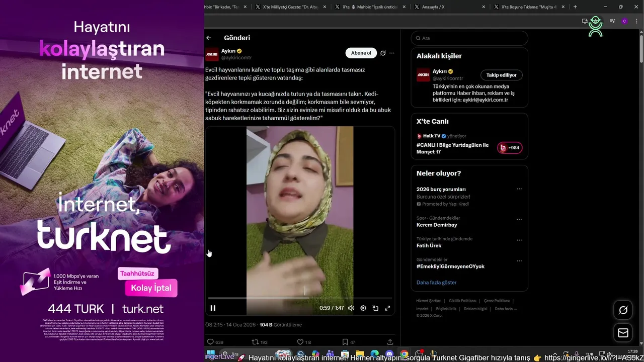
Task: Repost the post with retweet icon
Action: click(x=255, y=342)
